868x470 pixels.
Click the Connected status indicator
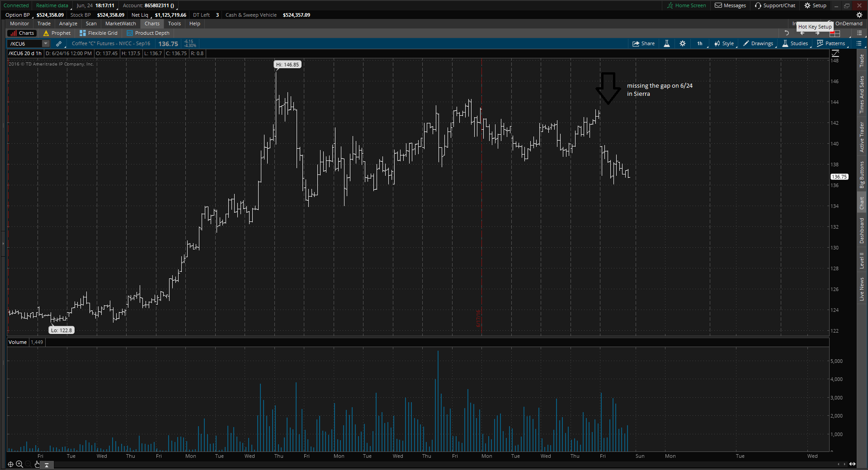click(x=16, y=5)
